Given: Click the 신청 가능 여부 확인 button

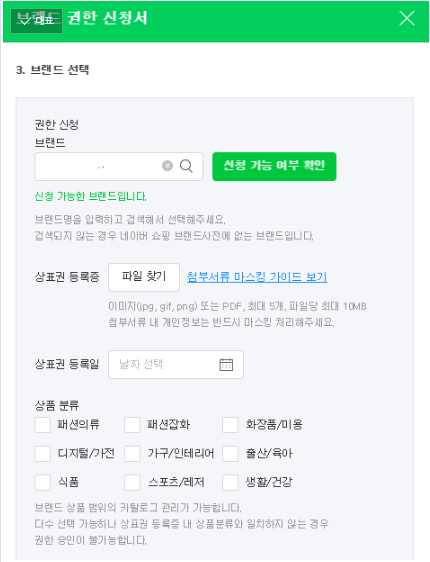Looking at the screenshot, I should [x=274, y=166].
